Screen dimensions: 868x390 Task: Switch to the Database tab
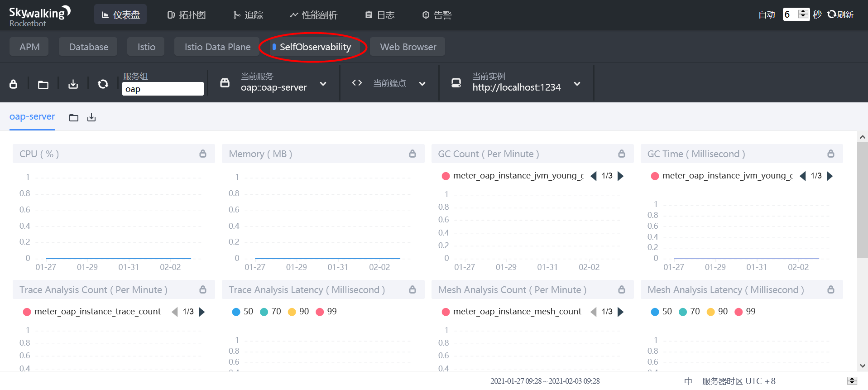pos(88,47)
